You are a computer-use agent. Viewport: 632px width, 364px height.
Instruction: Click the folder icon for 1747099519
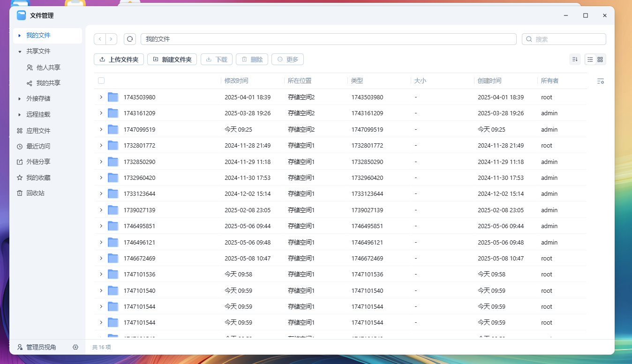(113, 129)
